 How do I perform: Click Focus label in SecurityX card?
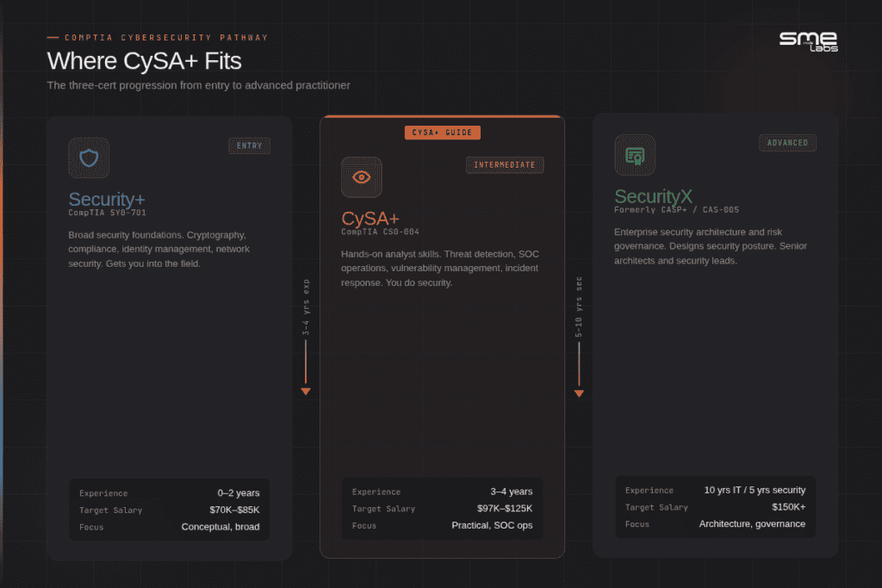click(637, 524)
